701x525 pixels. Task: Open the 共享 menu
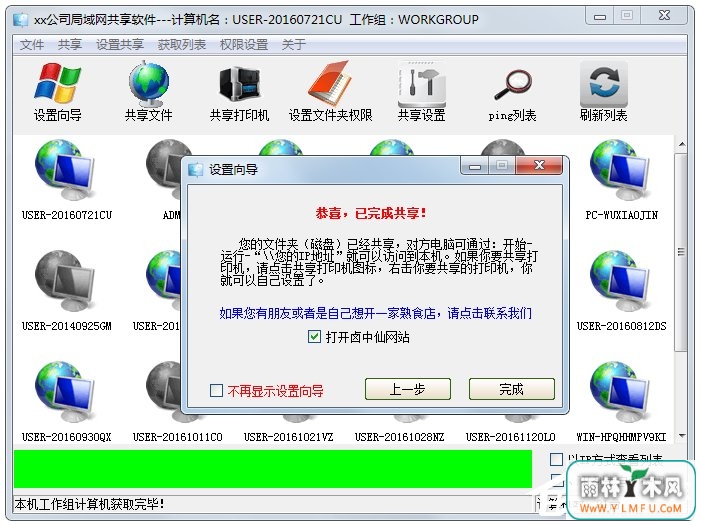[70, 44]
